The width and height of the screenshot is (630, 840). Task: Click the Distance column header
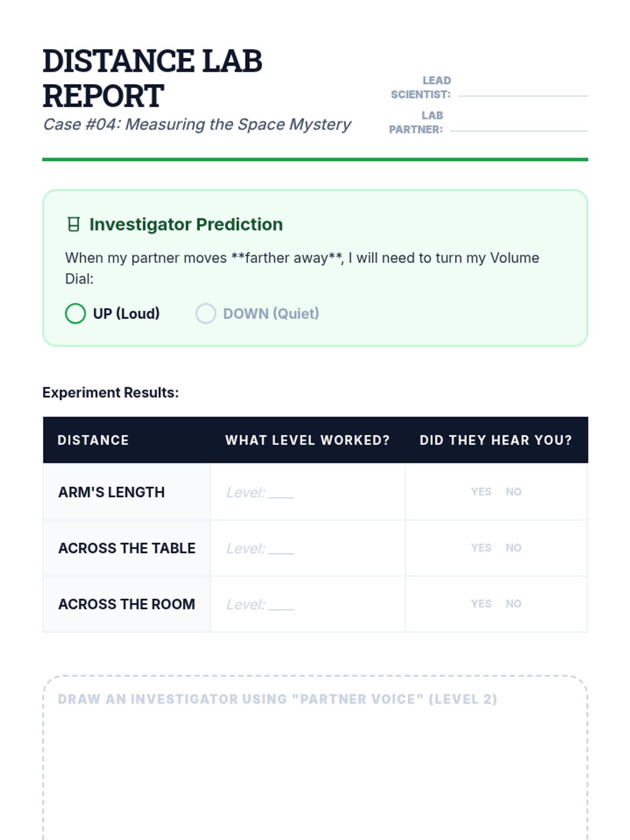pyautogui.click(x=93, y=440)
